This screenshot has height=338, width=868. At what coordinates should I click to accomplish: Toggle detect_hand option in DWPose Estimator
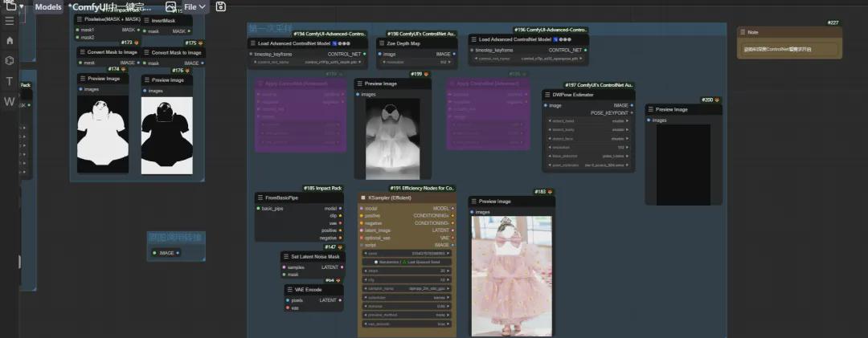coord(588,121)
